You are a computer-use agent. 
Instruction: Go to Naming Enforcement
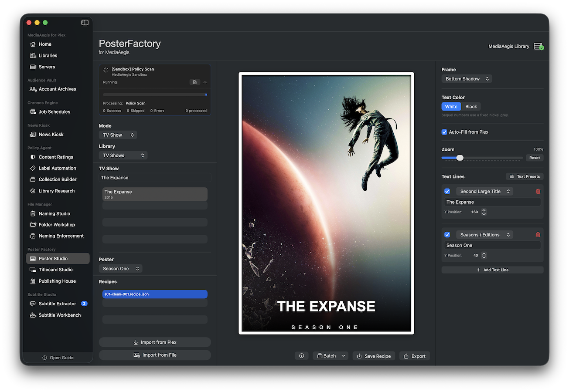58,236
